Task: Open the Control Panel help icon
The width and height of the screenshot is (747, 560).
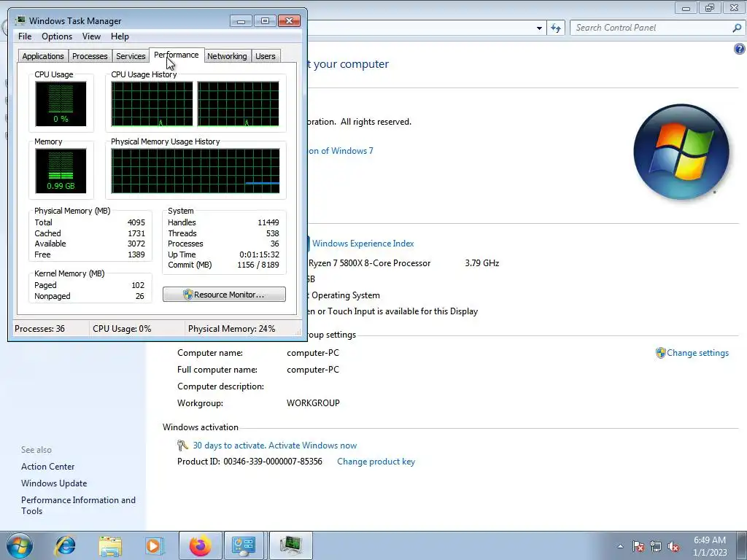Action: [739, 49]
